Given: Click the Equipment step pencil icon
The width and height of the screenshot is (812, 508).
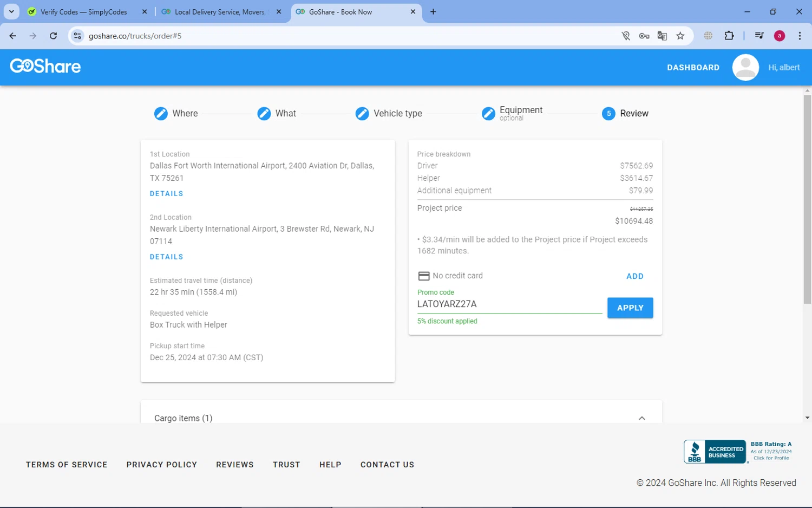Looking at the screenshot, I should click(488, 113).
